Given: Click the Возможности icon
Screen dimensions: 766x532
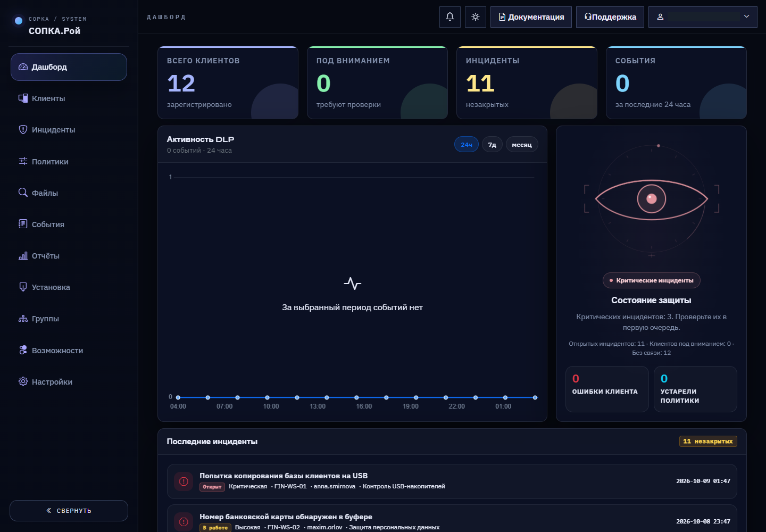Looking at the screenshot, I should (23, 350).
